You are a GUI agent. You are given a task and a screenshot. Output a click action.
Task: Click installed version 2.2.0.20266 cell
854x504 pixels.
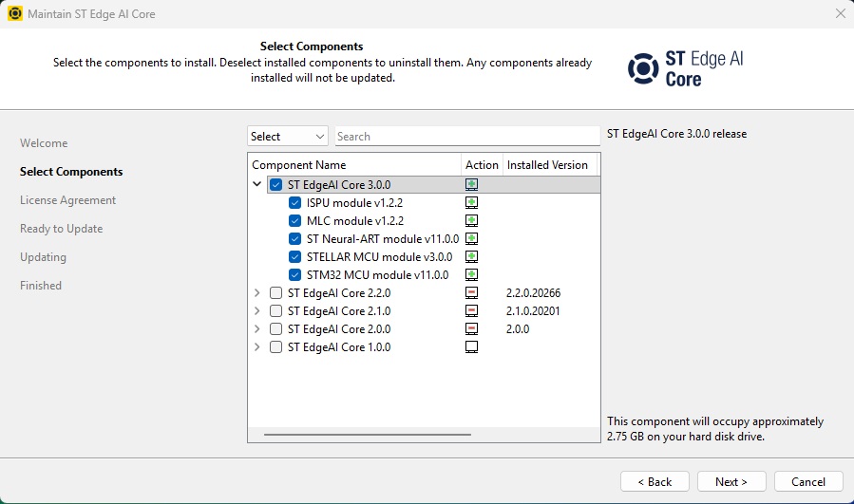coord(533,293)
